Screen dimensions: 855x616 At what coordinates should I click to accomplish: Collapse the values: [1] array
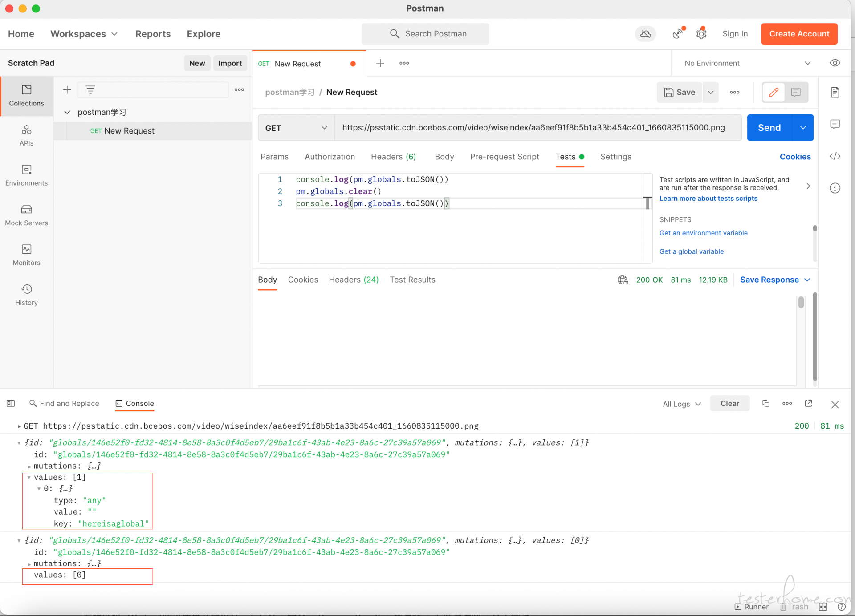click(29, 478)
